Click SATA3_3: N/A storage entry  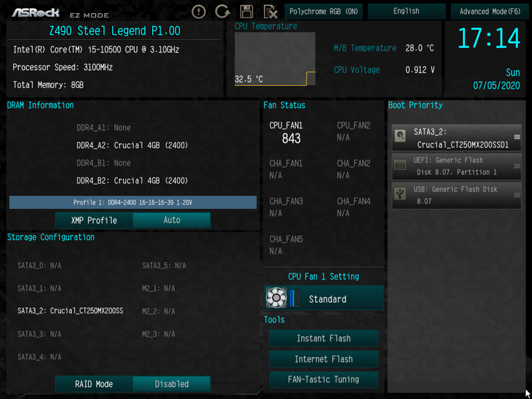pos(39,334)
